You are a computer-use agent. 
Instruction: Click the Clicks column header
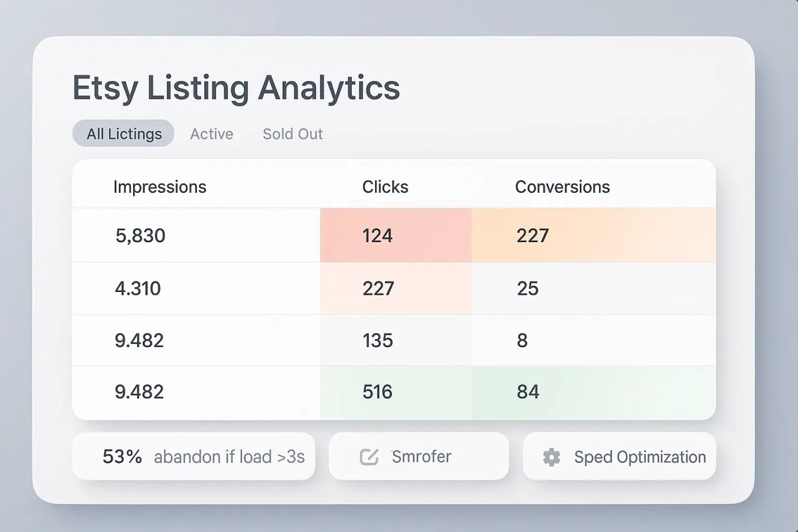click(385, 187)
